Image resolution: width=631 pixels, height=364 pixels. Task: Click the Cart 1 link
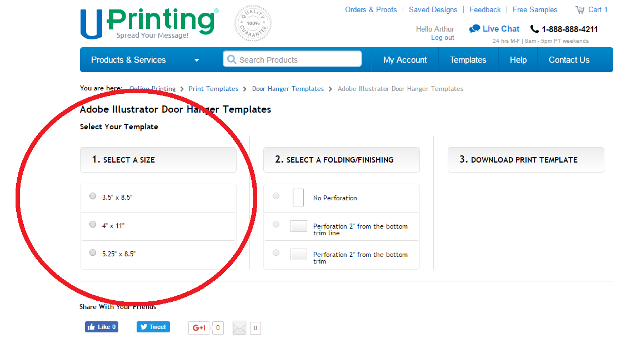click(598, 9)
